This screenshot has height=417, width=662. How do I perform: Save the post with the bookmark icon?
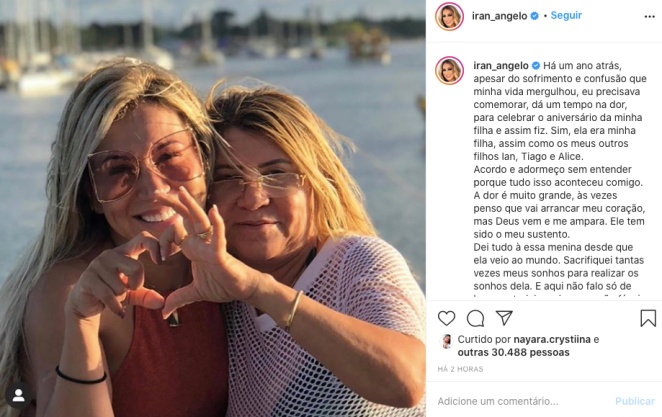648,318
